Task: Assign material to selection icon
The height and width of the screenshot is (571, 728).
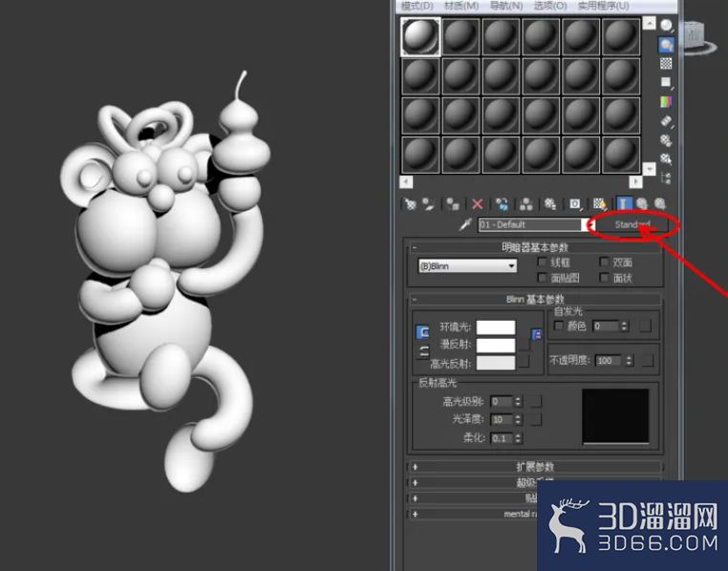Action: [x=453, y=204]
